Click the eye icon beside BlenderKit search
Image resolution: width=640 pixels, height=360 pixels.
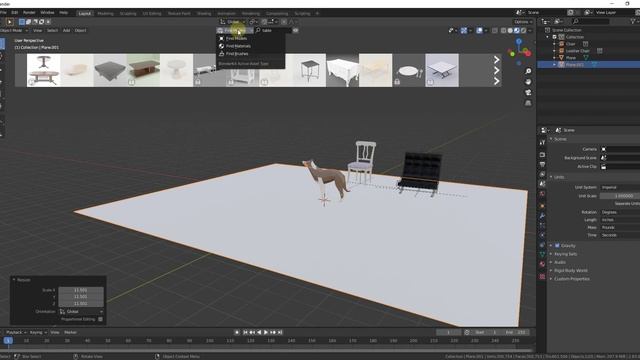click(x=296, y=30)
